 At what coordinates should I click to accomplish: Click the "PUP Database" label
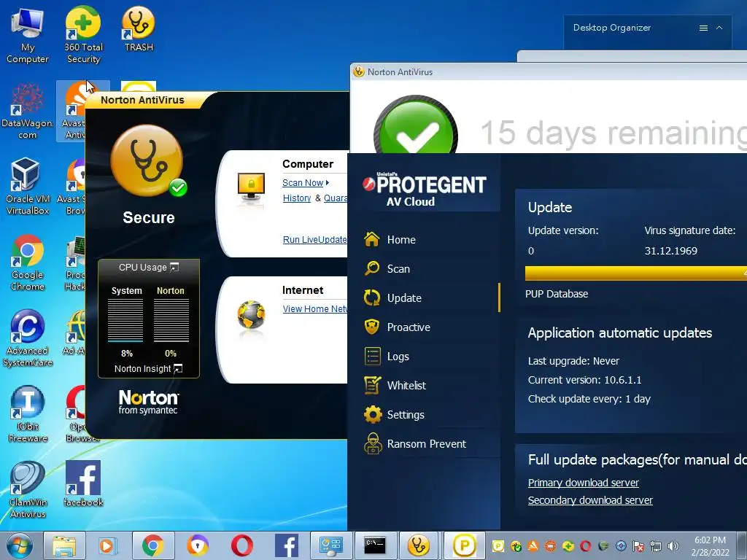click(x=557, y=294)
